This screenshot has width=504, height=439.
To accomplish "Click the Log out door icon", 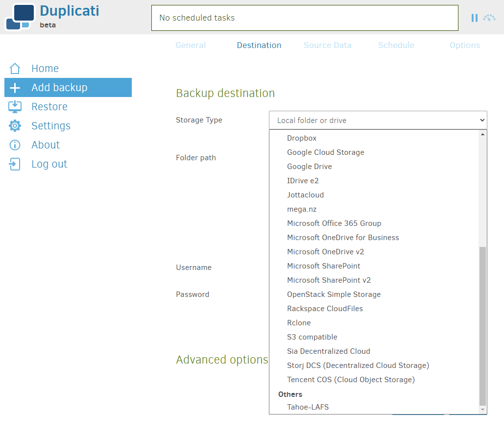I will 15,164.
